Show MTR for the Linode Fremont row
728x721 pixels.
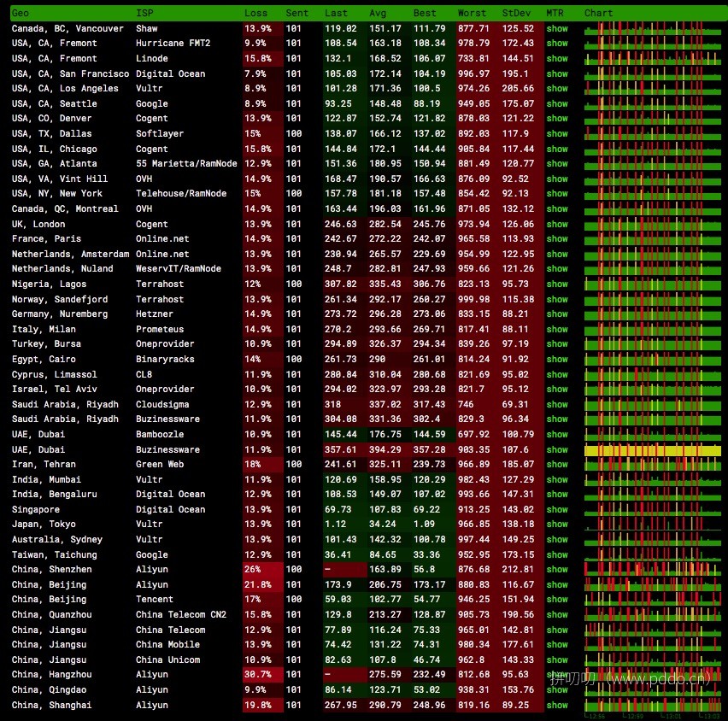557,58
